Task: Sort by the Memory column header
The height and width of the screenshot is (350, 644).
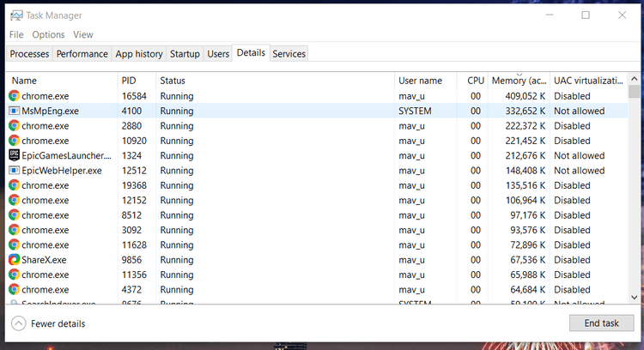Action: tap(519, 81)
